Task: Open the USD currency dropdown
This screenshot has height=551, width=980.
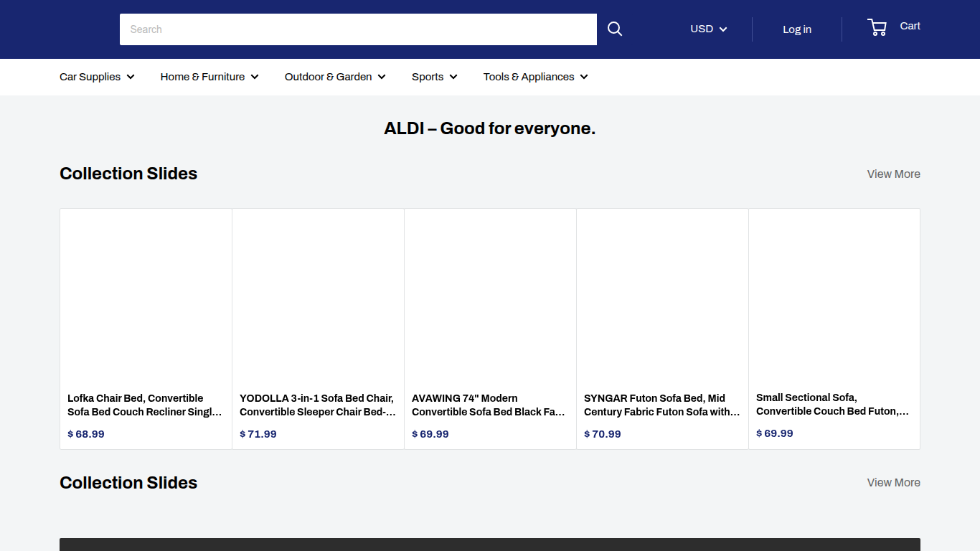Action: tap(708, 29)
